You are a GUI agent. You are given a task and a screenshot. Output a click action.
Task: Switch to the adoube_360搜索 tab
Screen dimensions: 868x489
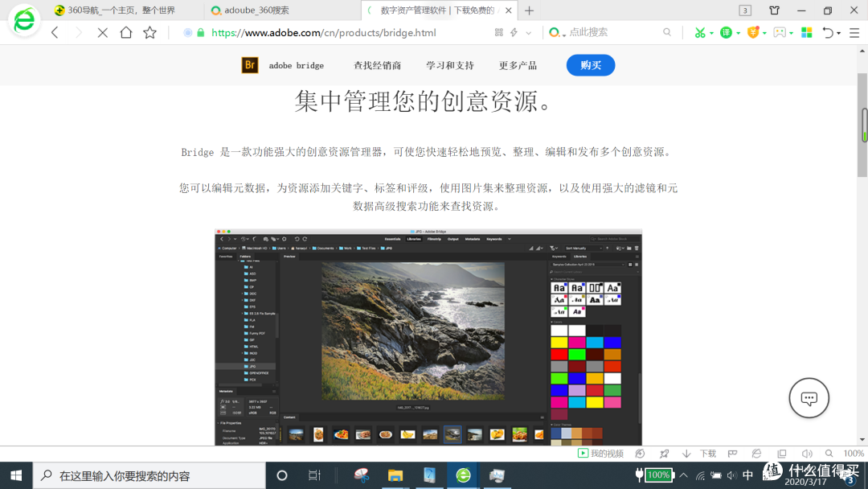(x=282, y=10)
